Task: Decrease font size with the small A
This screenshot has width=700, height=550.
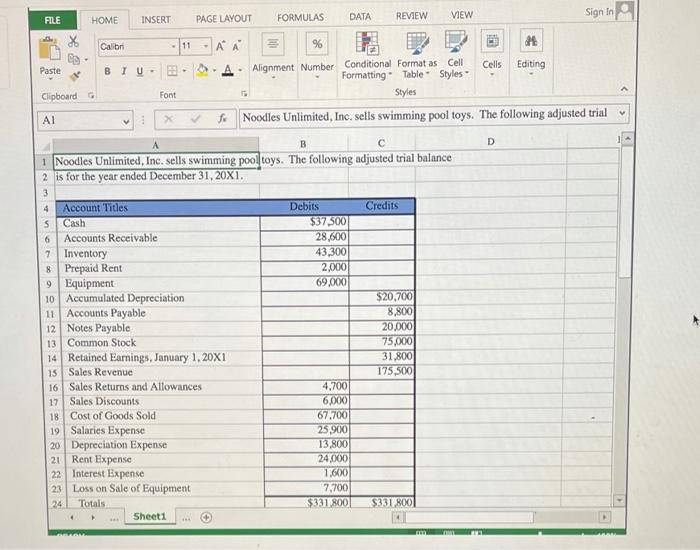Action: [236, 46]
